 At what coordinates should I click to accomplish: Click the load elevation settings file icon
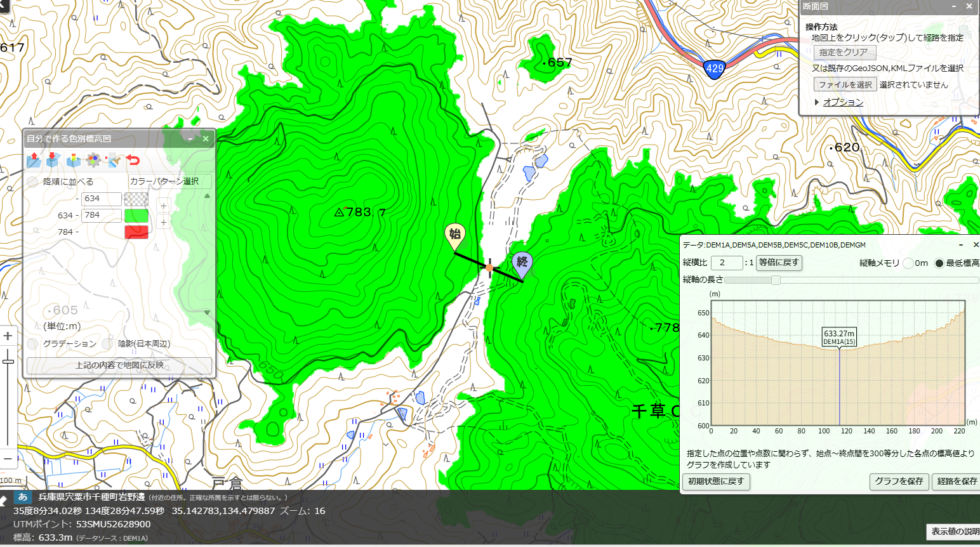click(x=34, y=160)
